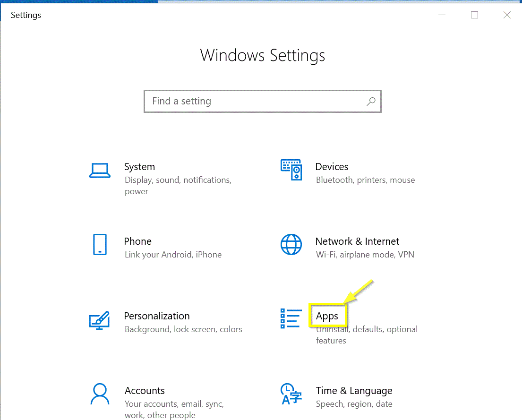
Task: Click 'Bluetooth, printers, mouse' description
Action: 365,180
